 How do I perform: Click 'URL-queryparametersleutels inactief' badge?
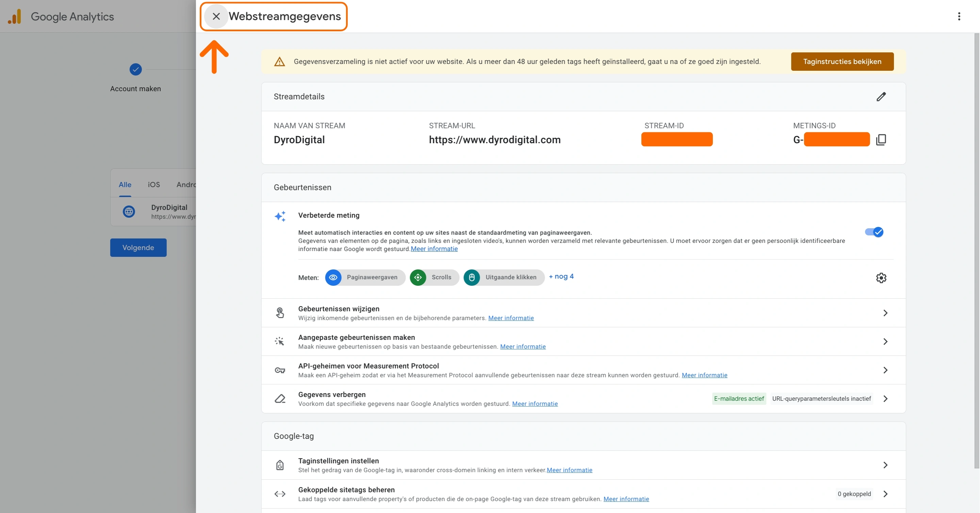(821, 399)
